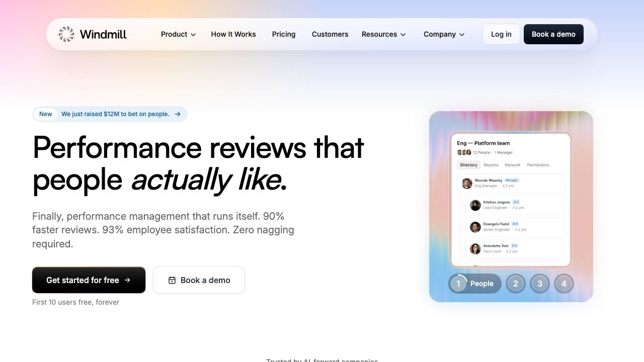Click Ricardo Weasley's avatar photo
Image resolution: width=644 pixels, height=362 pixels.
coord(467,183)
